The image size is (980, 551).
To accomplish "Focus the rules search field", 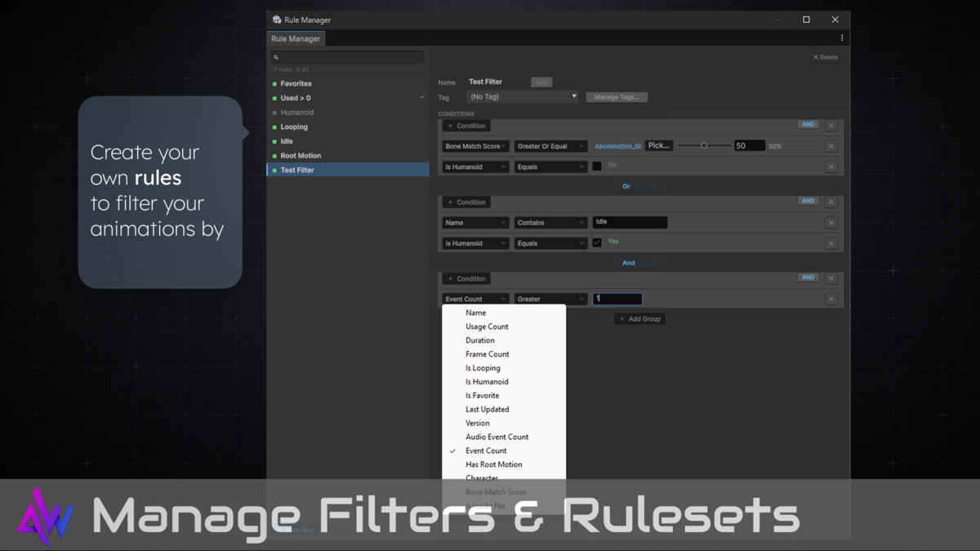I will [x=347, y=57].
